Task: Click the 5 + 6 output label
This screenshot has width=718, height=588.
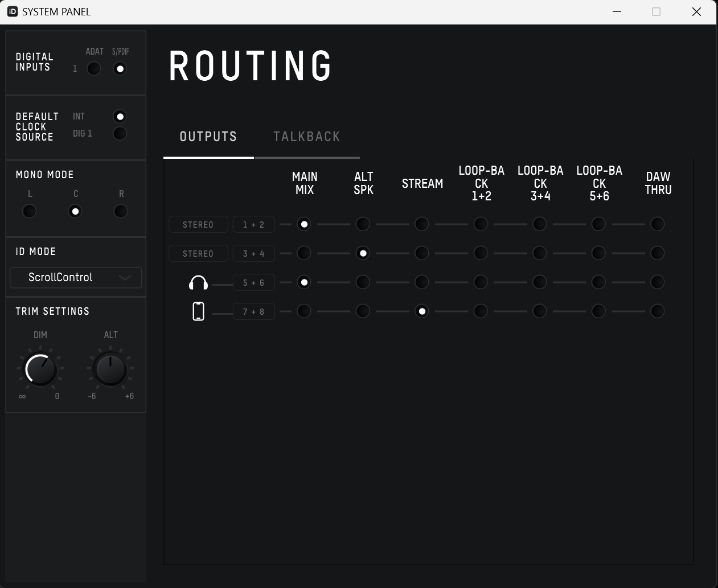Action: [x=254, y=282]
